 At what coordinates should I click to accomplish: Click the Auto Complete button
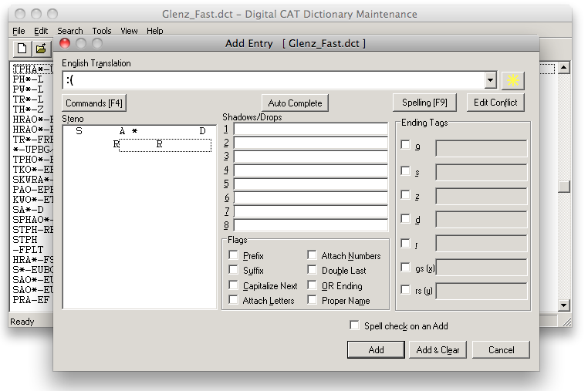click(295, 103)
